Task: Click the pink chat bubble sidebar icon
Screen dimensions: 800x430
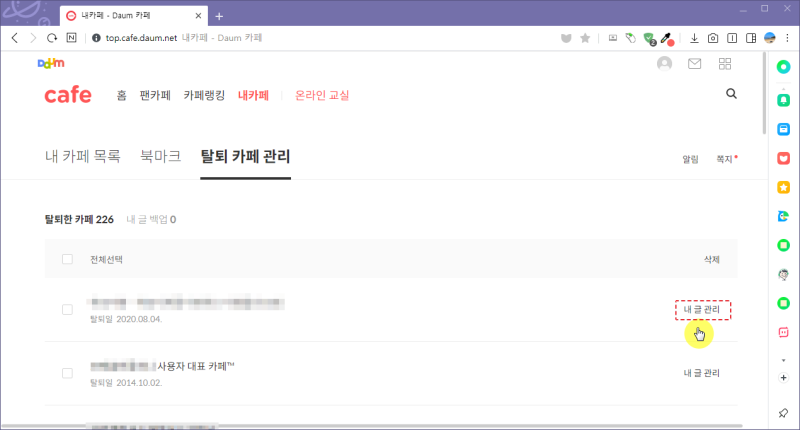Action: tap(784, 333)
